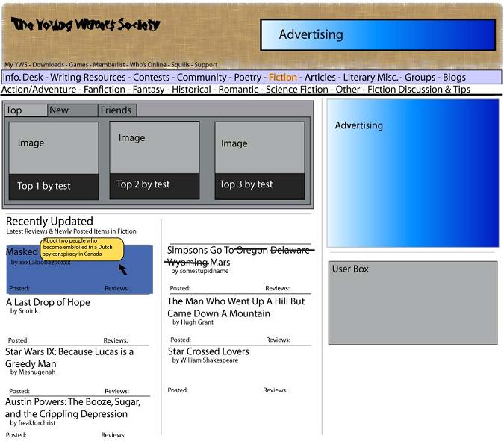Open the Fantasy subcategory link
The image size is (504, 441).
tap(149, 90)
